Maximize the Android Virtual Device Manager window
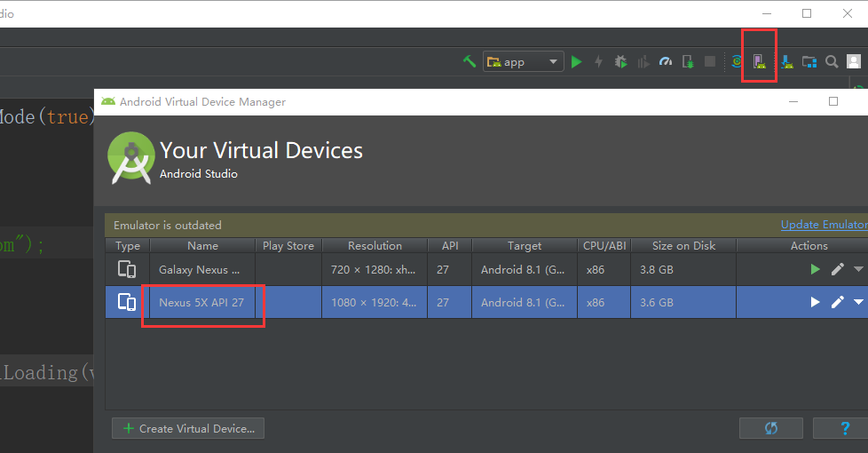 pyautogui.click(x=833, y=101)
